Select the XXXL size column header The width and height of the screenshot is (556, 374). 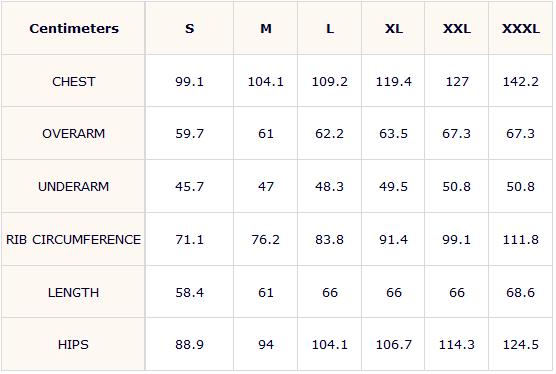pyautogui.click(x=521, y=28)
